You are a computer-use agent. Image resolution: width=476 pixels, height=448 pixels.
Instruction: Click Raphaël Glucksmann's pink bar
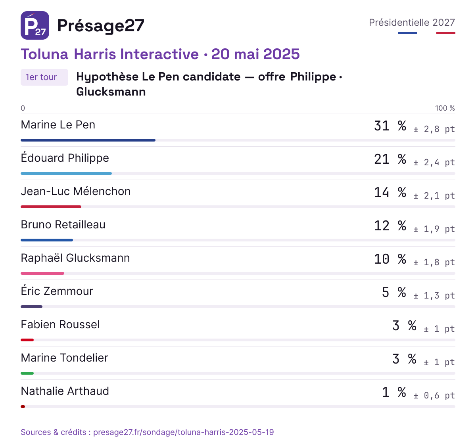click(42, 273)
